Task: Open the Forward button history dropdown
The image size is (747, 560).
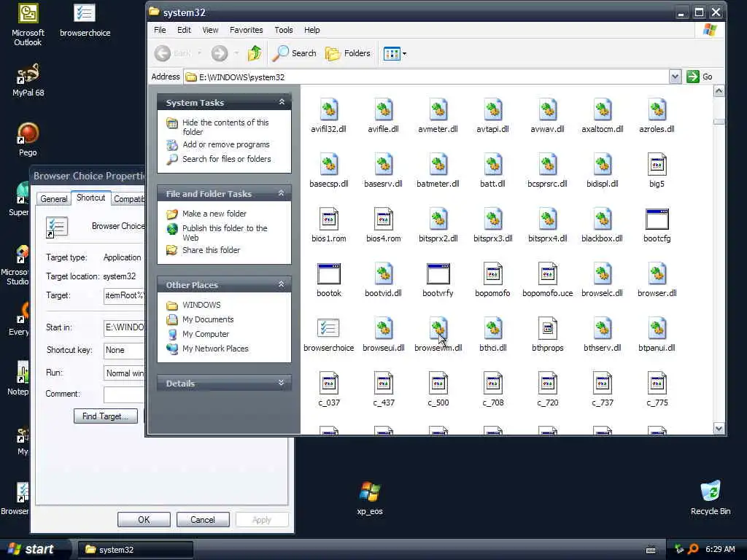Action: click(236, 53)
